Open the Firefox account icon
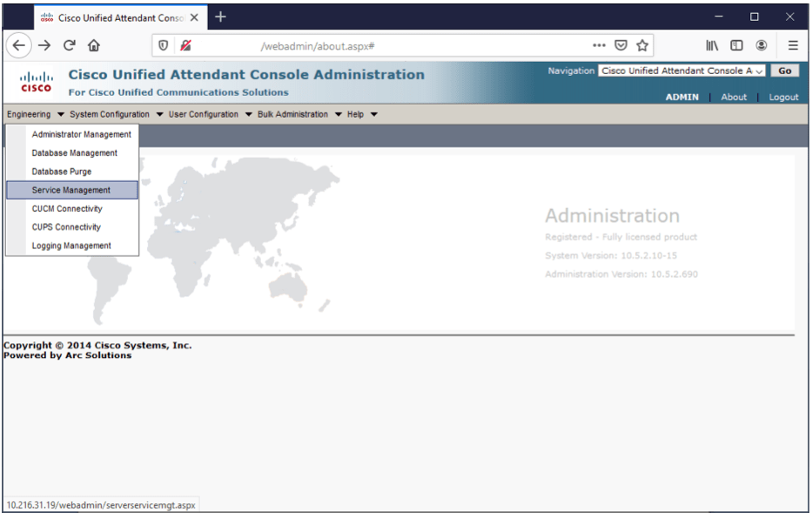This screenshot has width=812, height=520. tap(762, 45)
